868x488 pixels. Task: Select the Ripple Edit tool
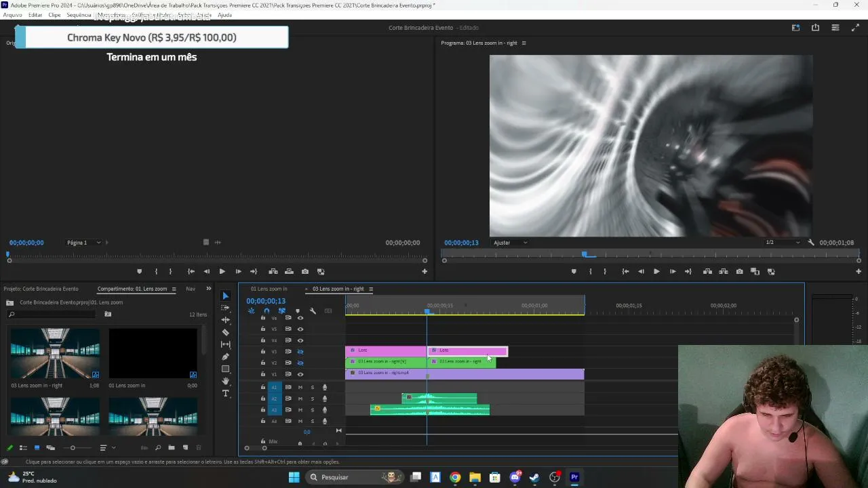226,320
